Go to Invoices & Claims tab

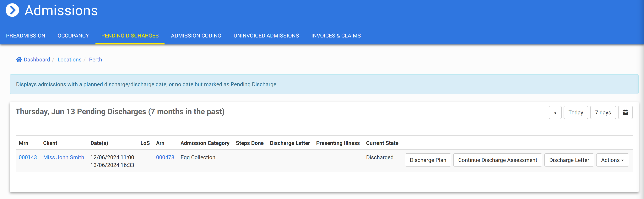pyautogui.click(x=336, y=36)
